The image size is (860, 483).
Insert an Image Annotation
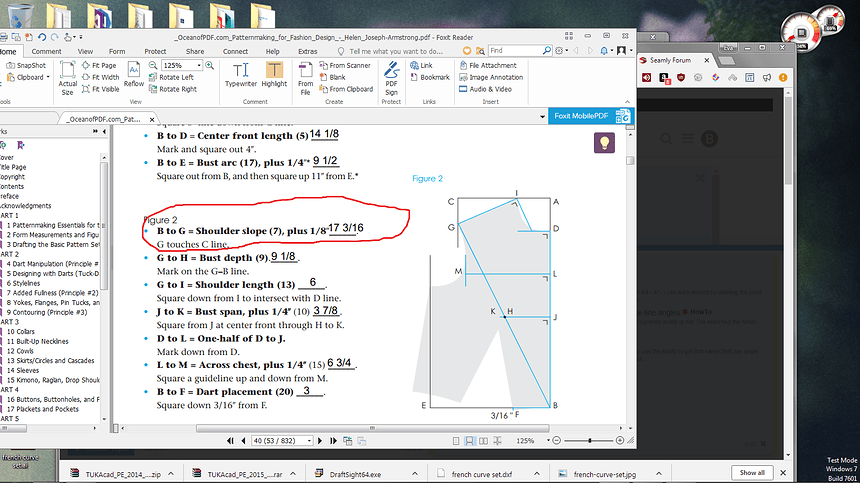coord(491,77)
